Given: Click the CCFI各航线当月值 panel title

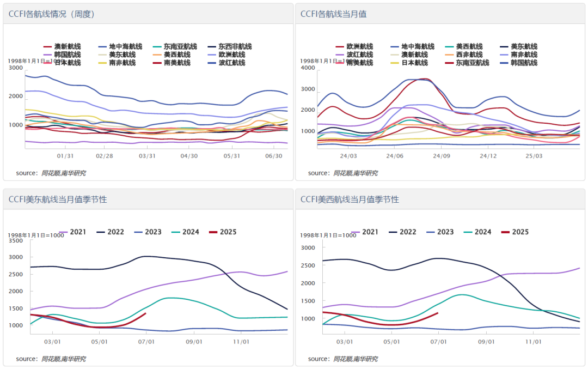Looking at the screenshot, I should pos(334,14).
